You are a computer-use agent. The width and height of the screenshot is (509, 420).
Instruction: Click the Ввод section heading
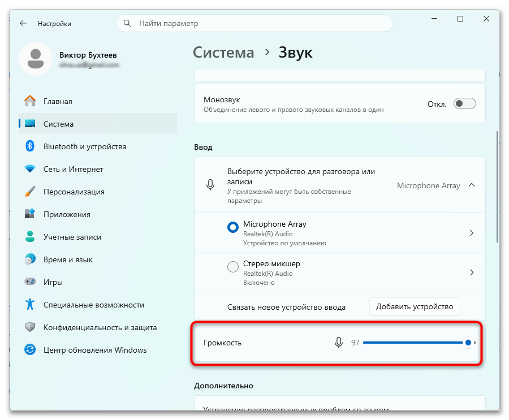(203, 147)
